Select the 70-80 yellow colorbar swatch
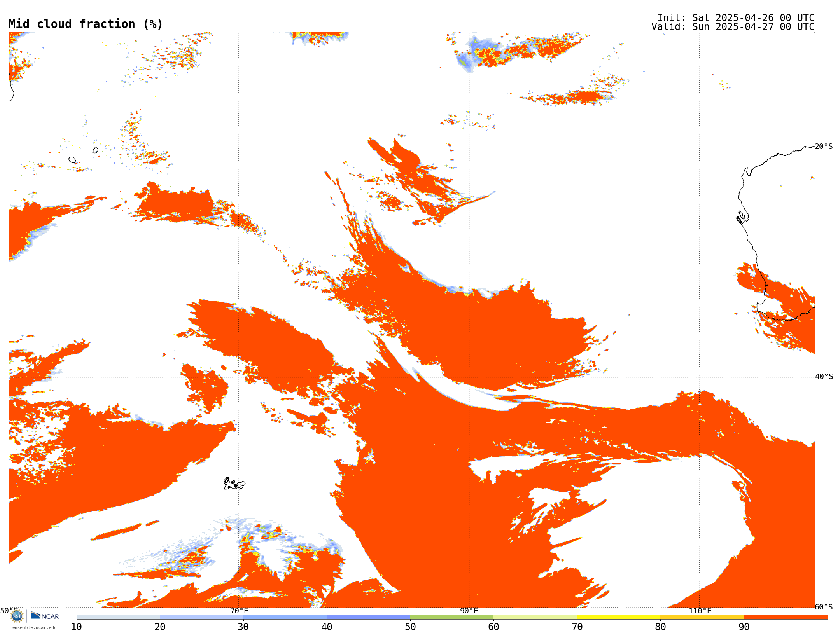The width and height of the screenshot is (840, 632). coord(619,617)
